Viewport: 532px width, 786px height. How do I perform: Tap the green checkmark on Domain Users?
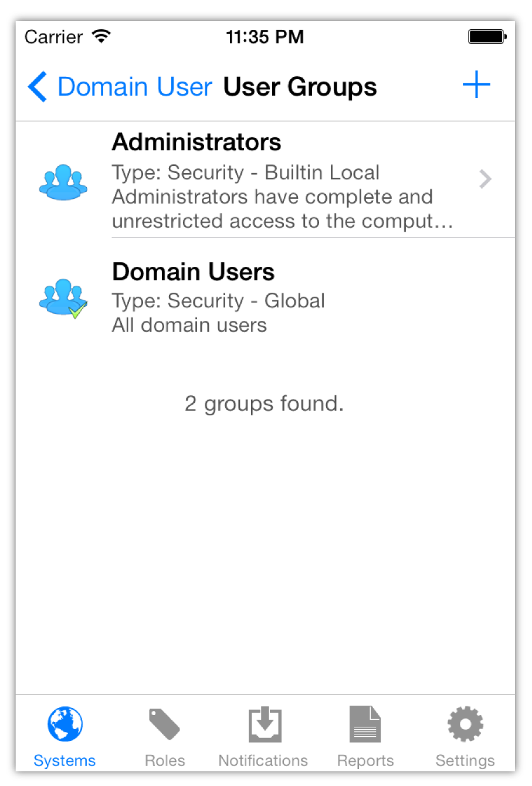click(77, 310)
